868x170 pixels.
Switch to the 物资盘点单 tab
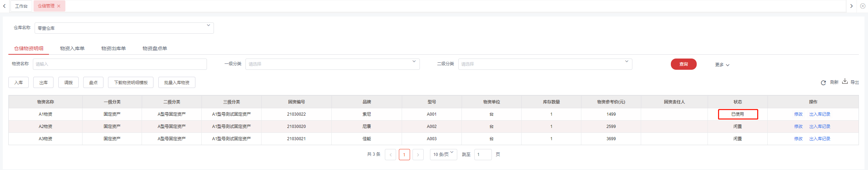(x=155, y=48)
